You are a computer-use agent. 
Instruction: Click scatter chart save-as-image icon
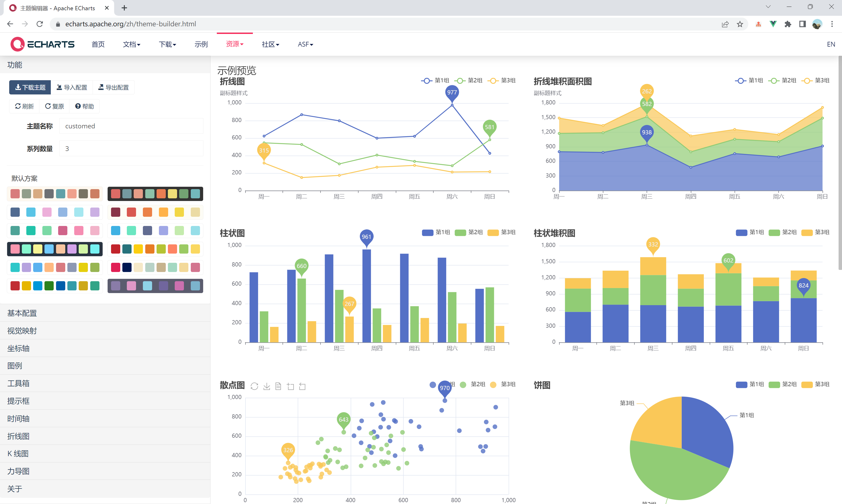click(x=267, y=386)
